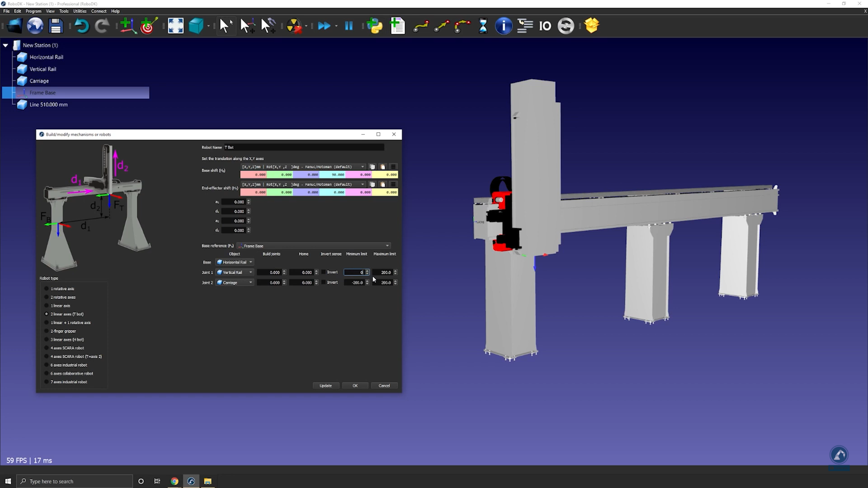The height and width of the screenshot is (488, 868).
Task: Choose the 6 axes industrial robot type
Action: 47,365
